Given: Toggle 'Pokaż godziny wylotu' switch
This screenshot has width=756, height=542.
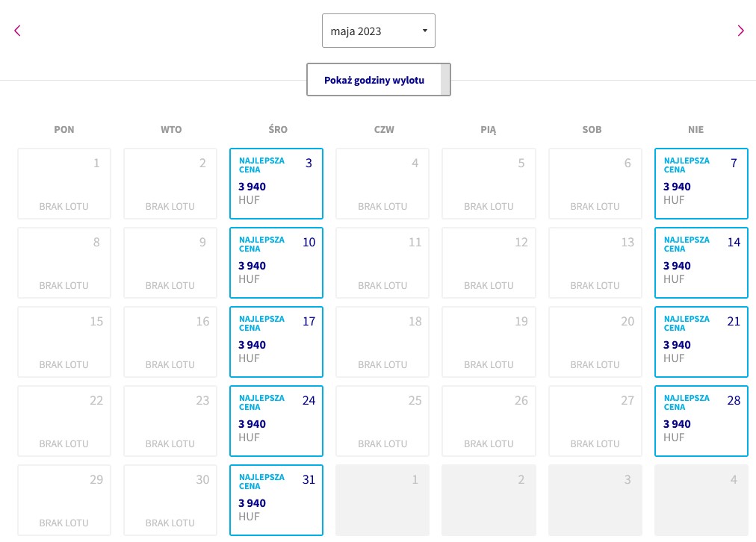Looking at the screenshot, I should [x=379, y=79].
